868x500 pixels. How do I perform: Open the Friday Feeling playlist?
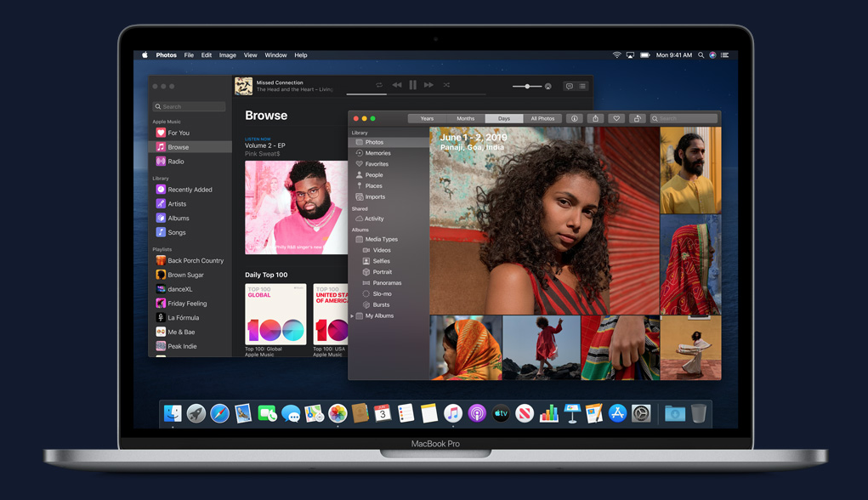(x=190, y=304)
